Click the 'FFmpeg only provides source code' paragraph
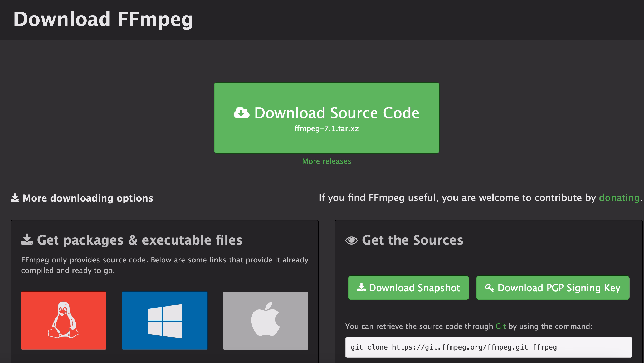Viewport: 644px width, 363px height. pos(165,265)
